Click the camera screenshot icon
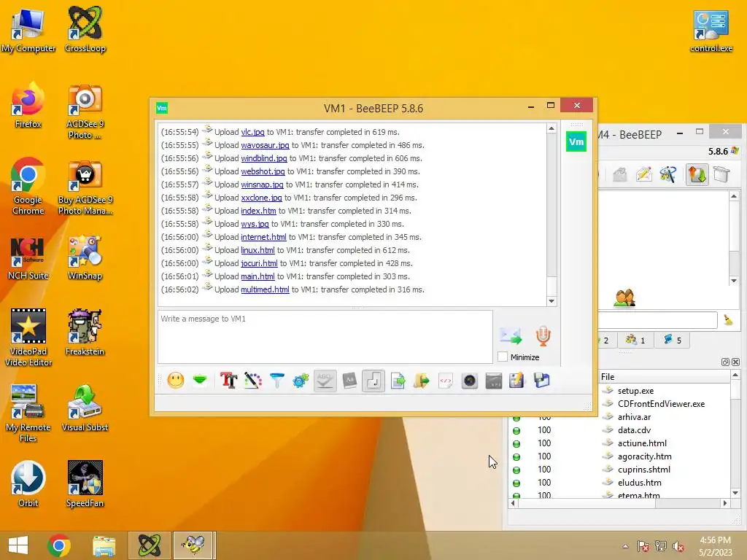747x560 pixels. click(470, 381)
